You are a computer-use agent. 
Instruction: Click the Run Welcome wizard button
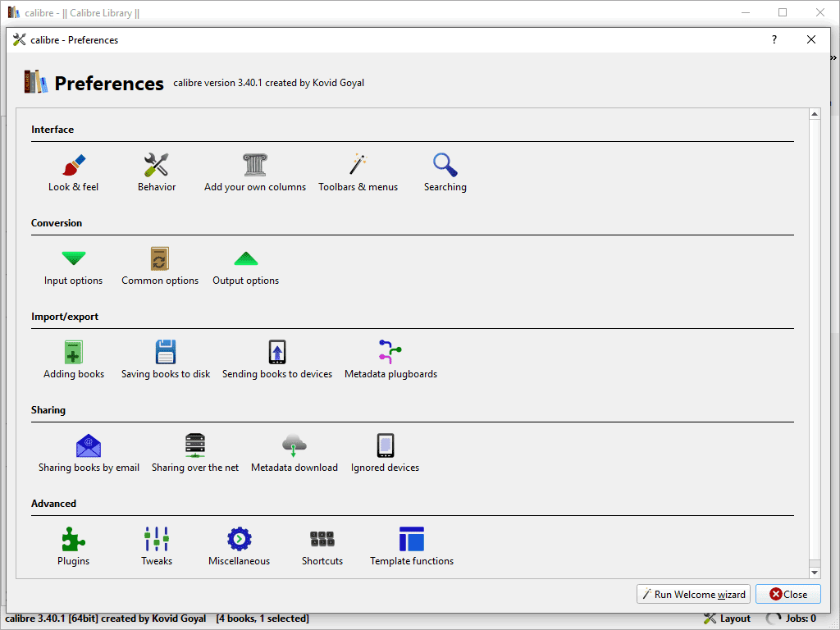pos(693,594)
